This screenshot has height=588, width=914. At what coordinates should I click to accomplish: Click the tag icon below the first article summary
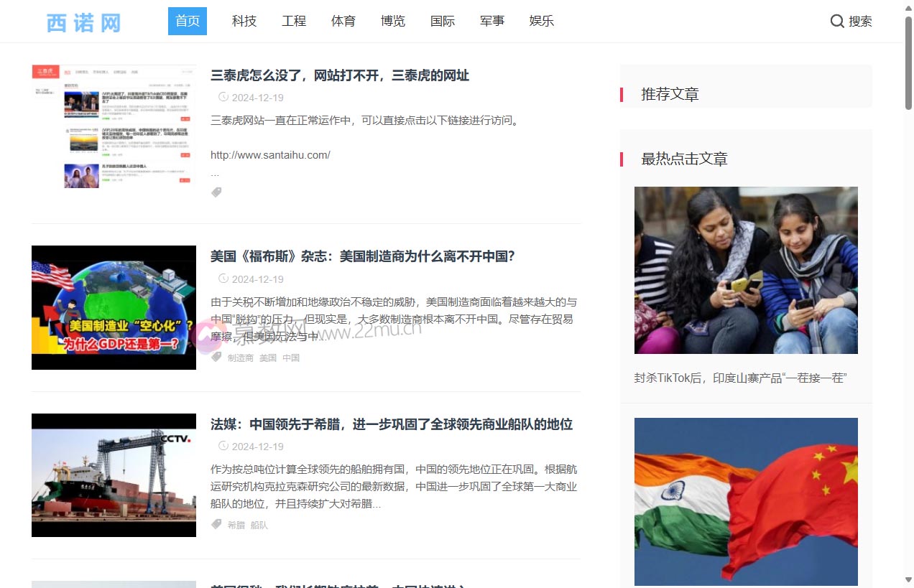coord(216,192)
